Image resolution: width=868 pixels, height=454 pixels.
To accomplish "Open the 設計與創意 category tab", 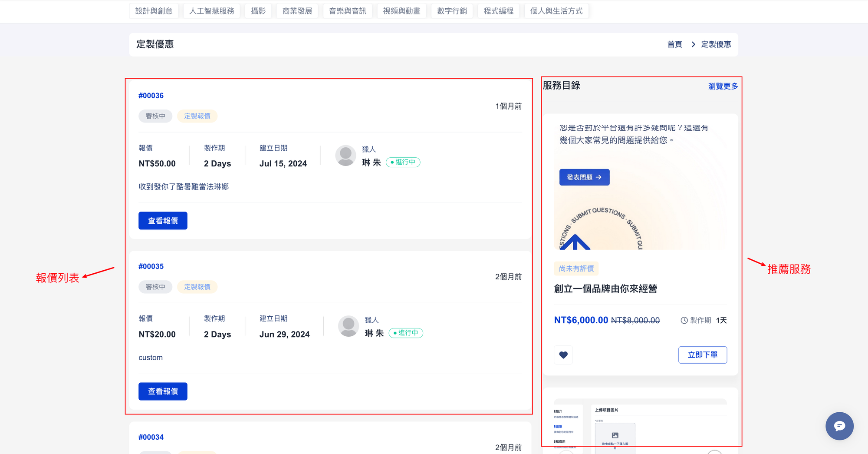I will [154, 11].
